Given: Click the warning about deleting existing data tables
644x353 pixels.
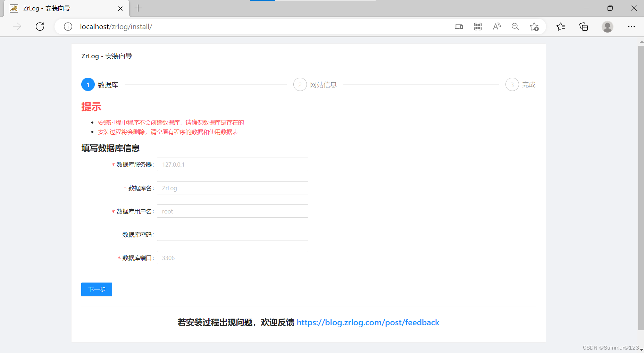Looking at the screenshot, I should [x=168, y=132].
